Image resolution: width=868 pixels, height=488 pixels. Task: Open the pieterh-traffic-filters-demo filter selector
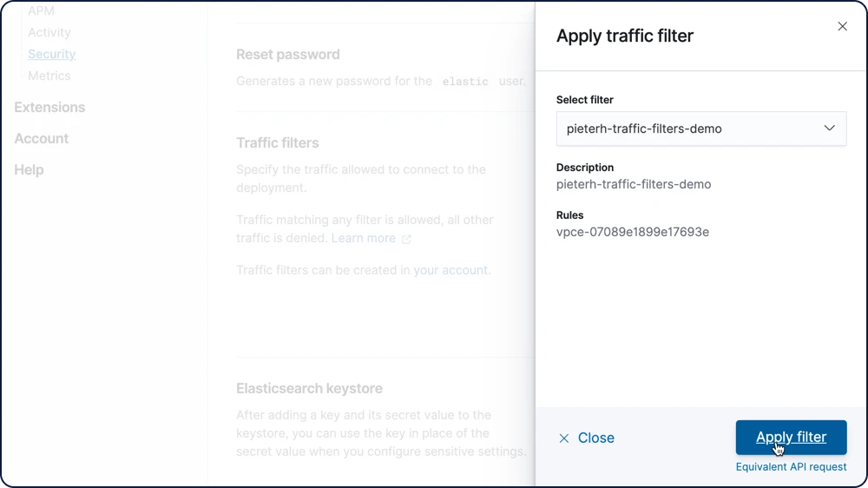tap(700, 129)
